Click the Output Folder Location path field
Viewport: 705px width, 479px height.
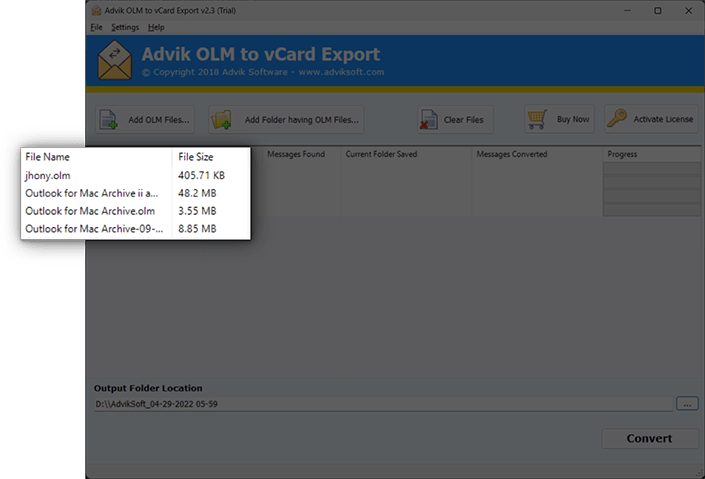click(x=384, y=404)
